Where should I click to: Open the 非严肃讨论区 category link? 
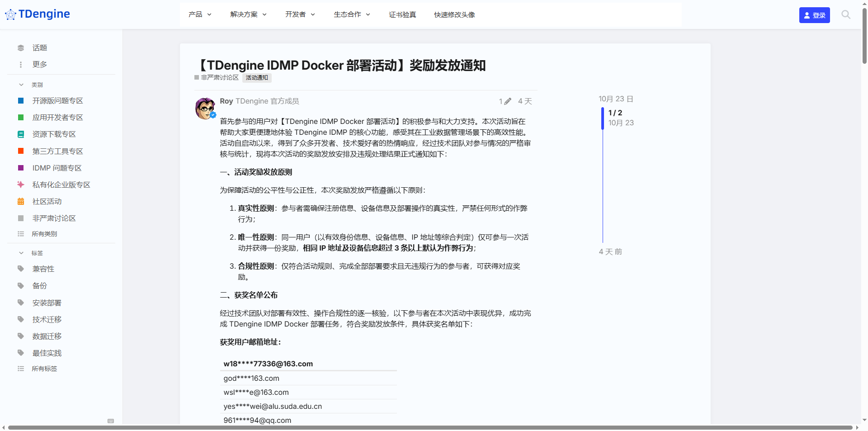coord(219,77)
